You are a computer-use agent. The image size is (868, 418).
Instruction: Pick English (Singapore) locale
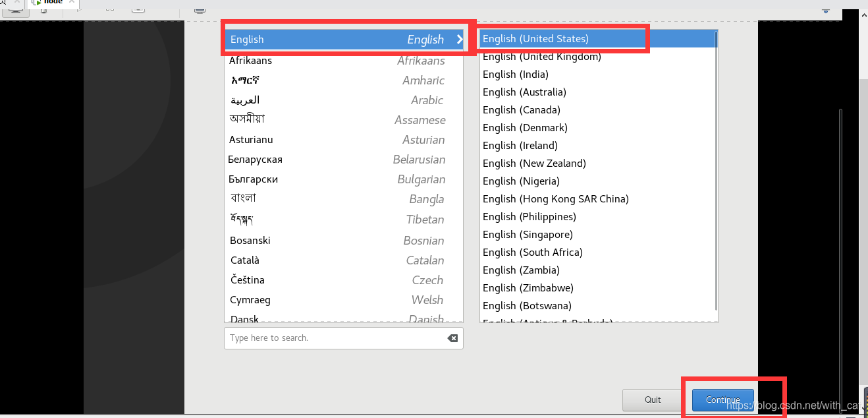pos(597,235)
